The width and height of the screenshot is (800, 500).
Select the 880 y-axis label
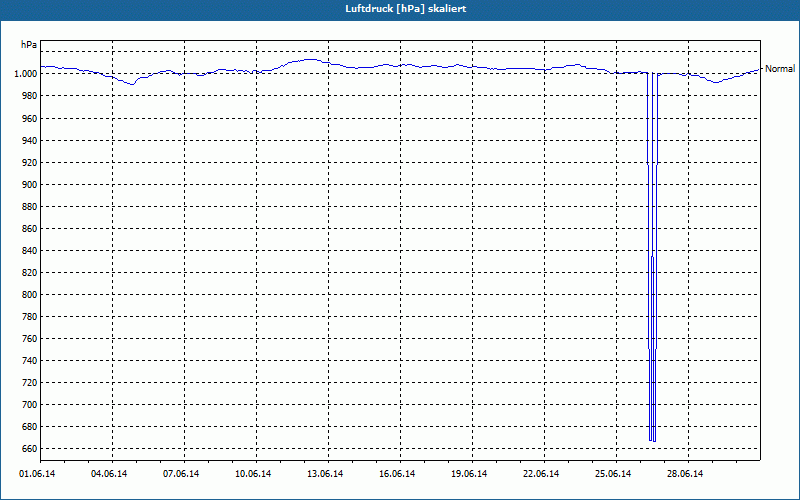click(x=29, y=207)
